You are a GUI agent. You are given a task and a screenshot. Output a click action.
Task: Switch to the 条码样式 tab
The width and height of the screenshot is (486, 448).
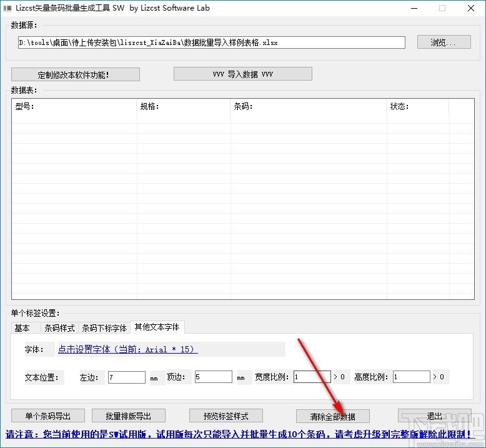point(59,327)
